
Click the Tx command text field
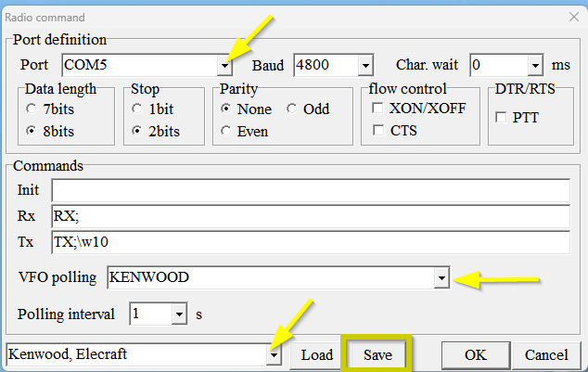tap(310, 242)
